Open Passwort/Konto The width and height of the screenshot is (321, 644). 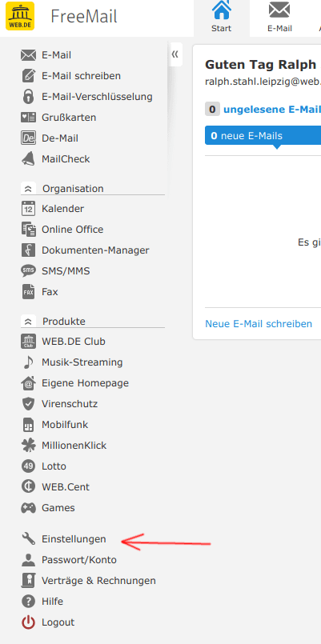79,560
